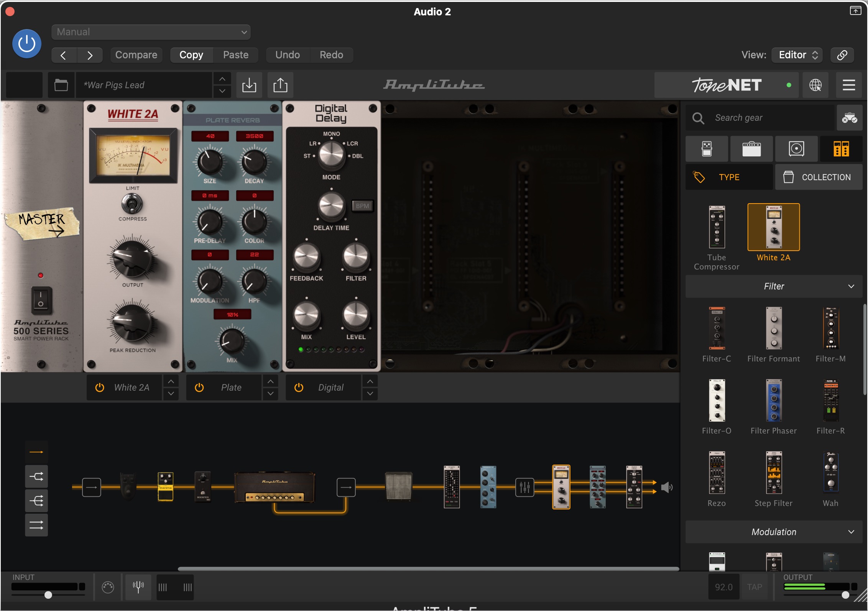This screenshot has height=611, width=868.
Task: Select the single serial signal routing
Action: coord(36,452)
